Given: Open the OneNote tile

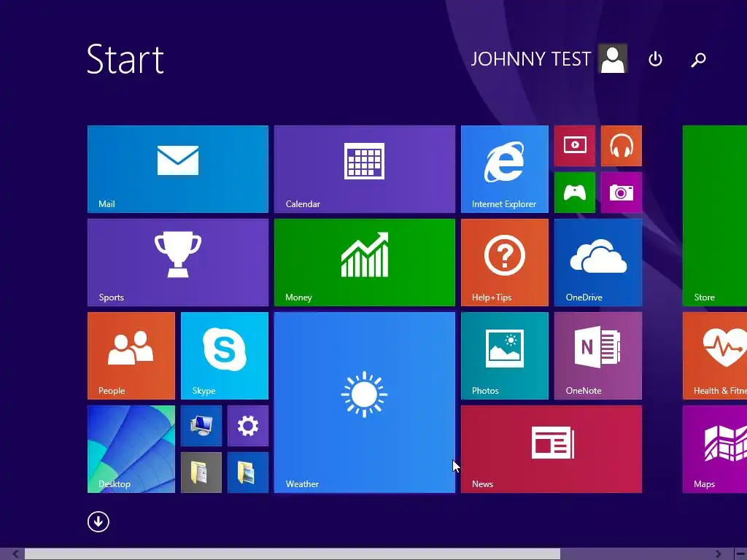Looking at the screenshot, I should pyautogui.click(x=598, y=356).
